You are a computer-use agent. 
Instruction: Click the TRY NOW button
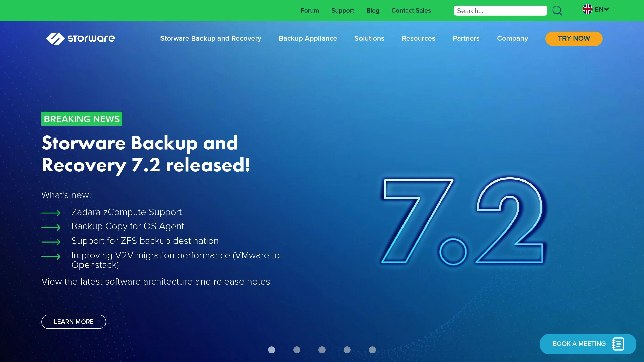574,38
